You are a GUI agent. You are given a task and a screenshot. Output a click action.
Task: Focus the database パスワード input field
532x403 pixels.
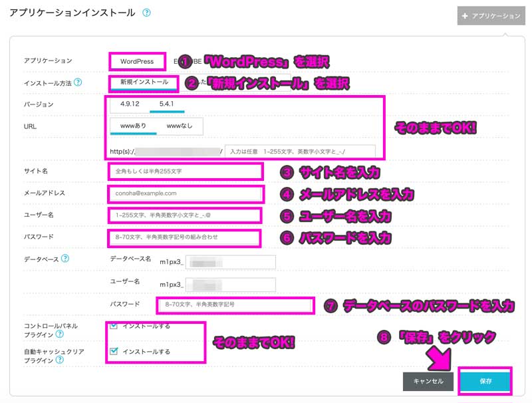click(235, 305)
